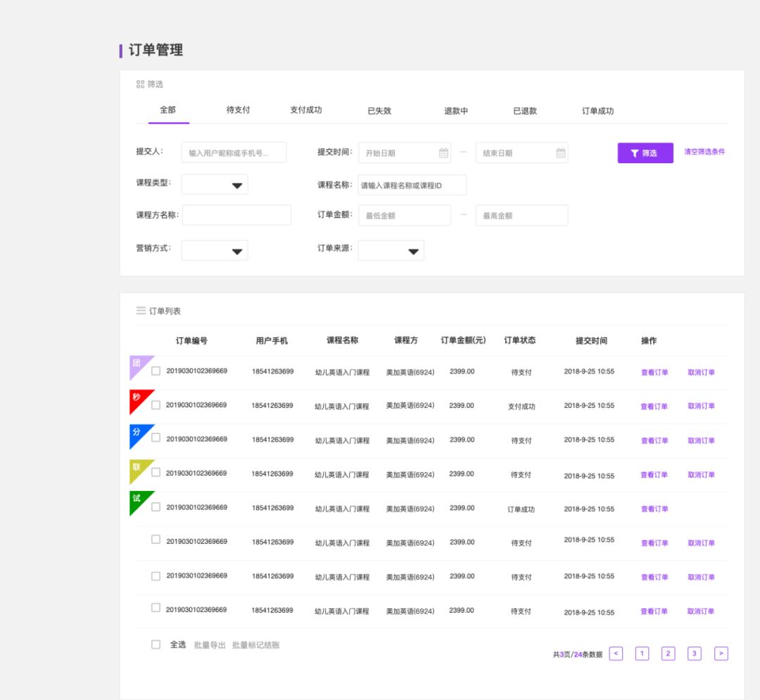Switch to the 退款中 tab

456,111
